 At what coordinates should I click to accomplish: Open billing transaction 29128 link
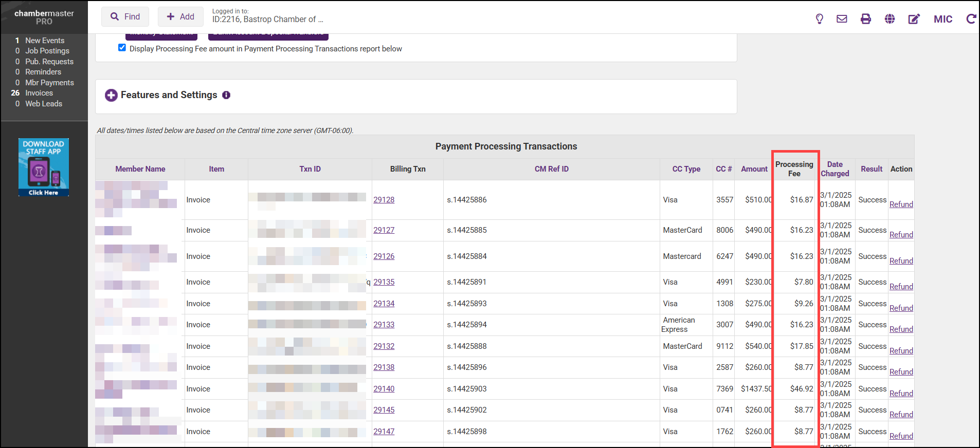384,200
